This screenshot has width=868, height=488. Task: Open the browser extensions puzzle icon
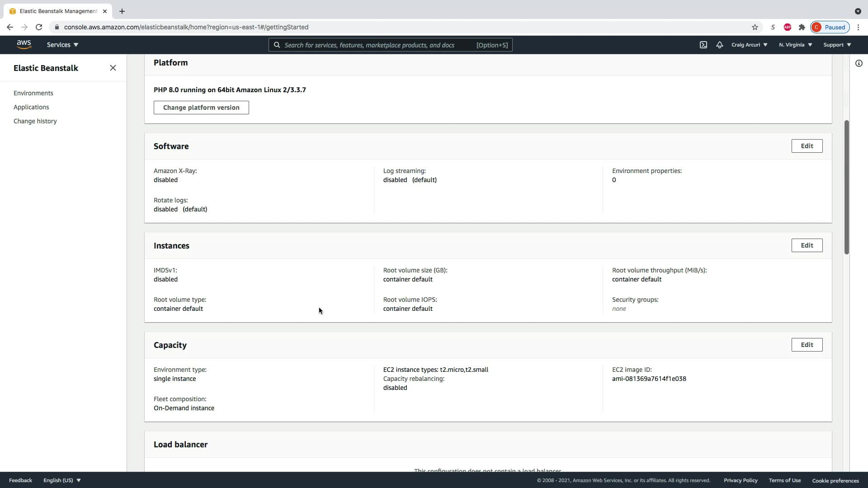(x=802, y=27)
